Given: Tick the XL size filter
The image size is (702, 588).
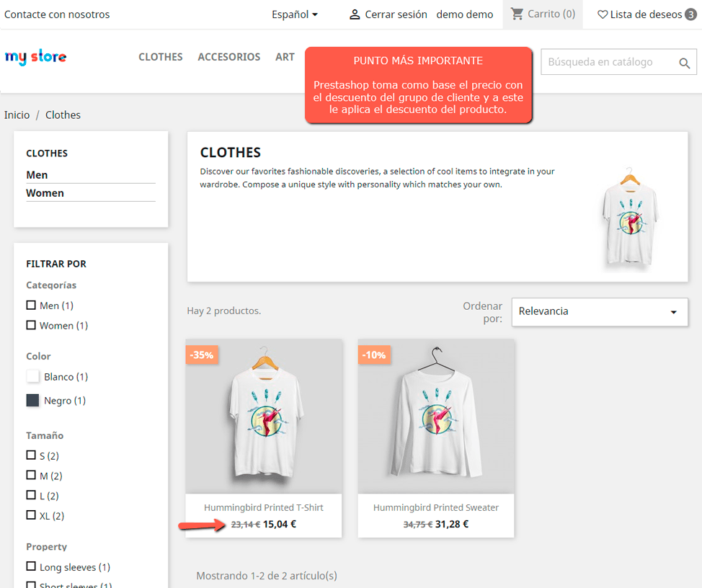Looking at the screenshot, I should [31, 515].
